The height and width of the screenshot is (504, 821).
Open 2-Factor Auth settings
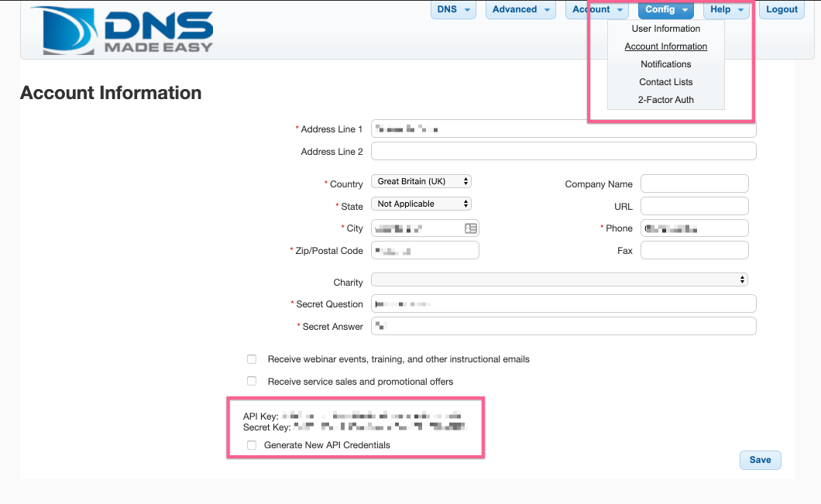tap(665, 100)
